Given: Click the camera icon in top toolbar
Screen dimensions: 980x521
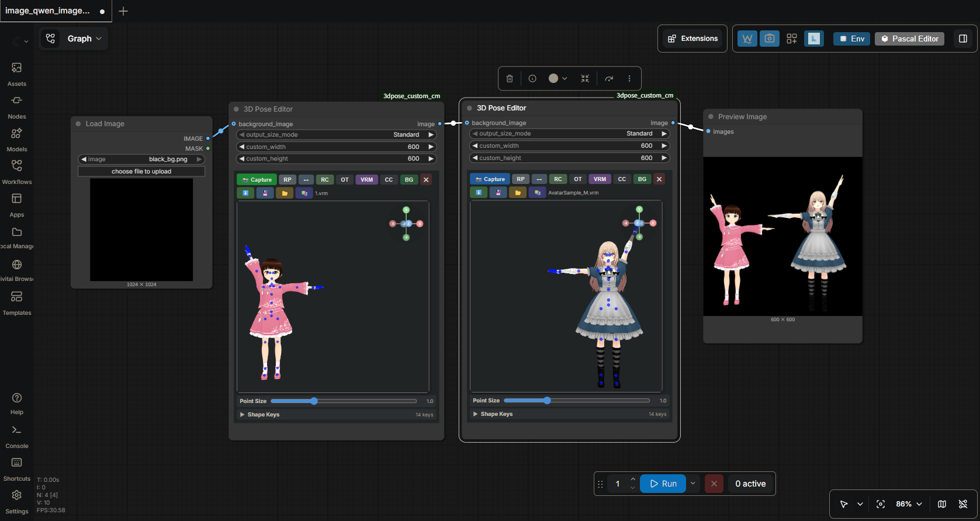Looking at the screenshot, I should (x=770, y=39).
